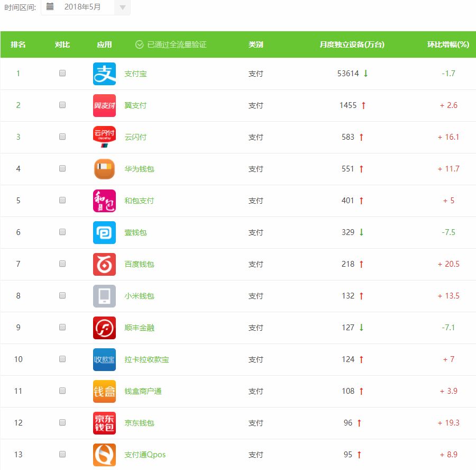The image size is (476, 470).
Task: Click the red up arrow beside 583
Action: [x=361, y=137]
